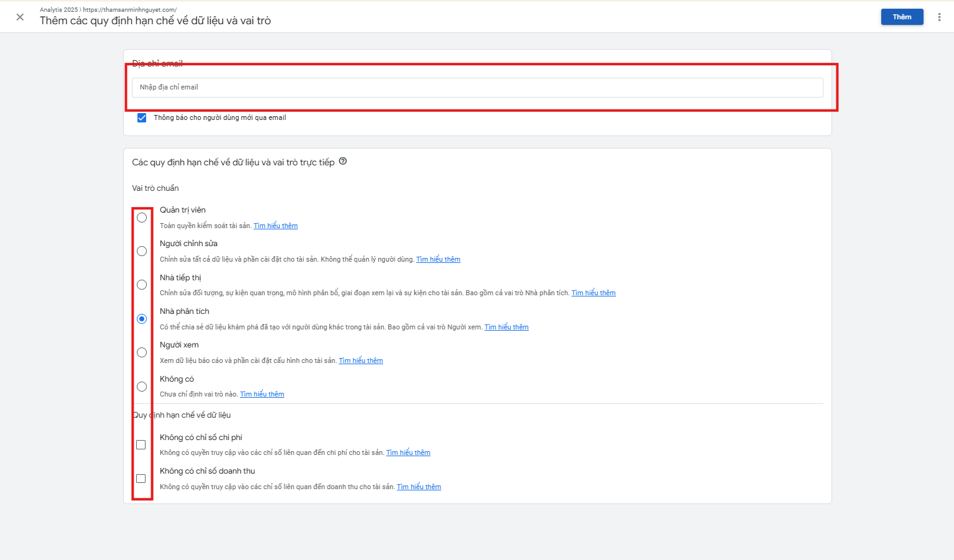
Task: Enable Không có chỉ số chi phí restriction
Action: [141, 444]
